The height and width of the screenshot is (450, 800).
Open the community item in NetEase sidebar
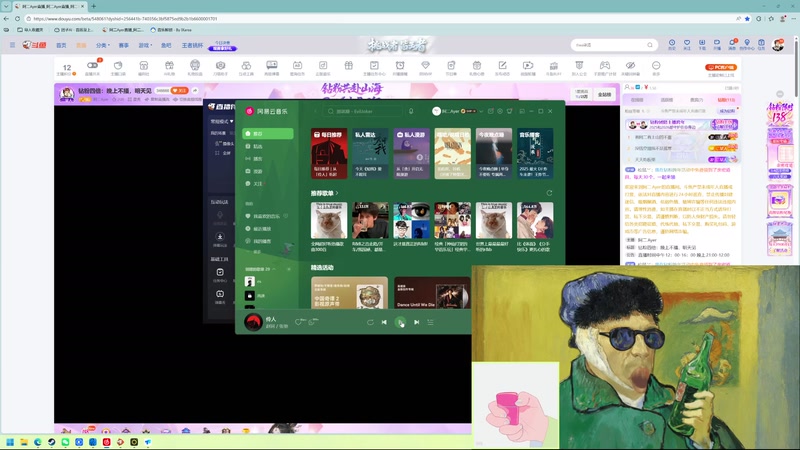[268, 171]
